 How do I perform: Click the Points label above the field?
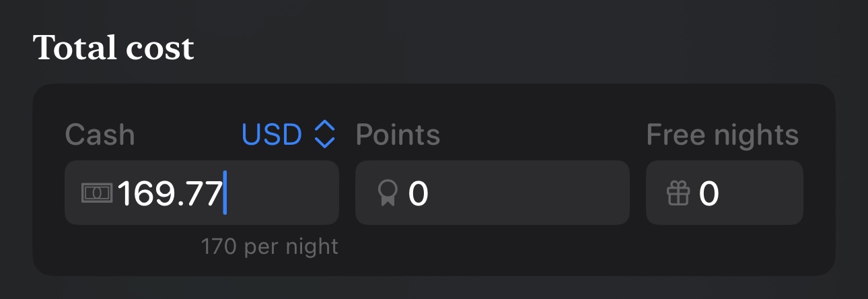(x=398, y=135)
